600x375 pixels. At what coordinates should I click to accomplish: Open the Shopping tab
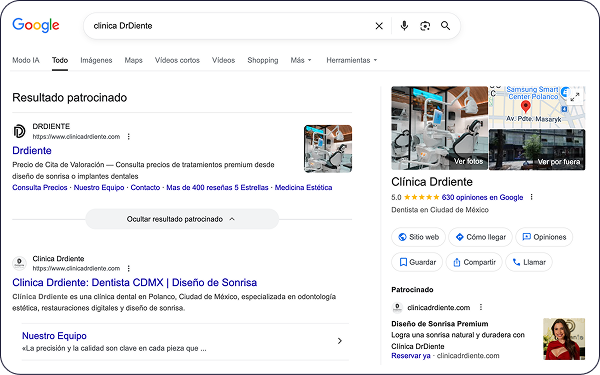[262, 60]
